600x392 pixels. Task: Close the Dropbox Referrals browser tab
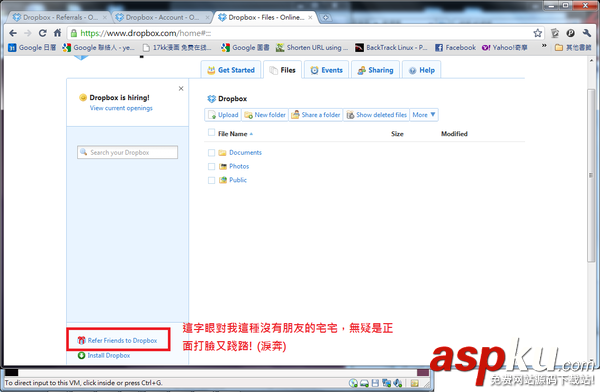tap(104, 18)
